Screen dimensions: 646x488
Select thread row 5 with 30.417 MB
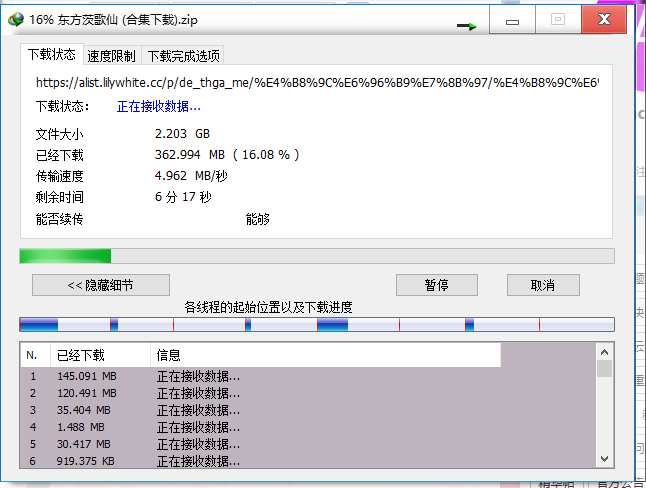308,444
